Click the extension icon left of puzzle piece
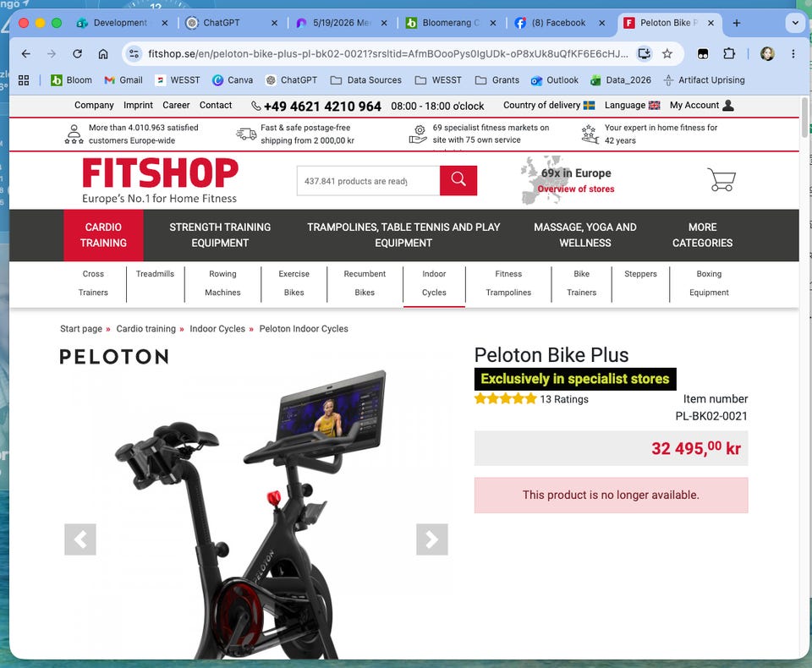Screen dimensions: 812x668 [703, 54]
